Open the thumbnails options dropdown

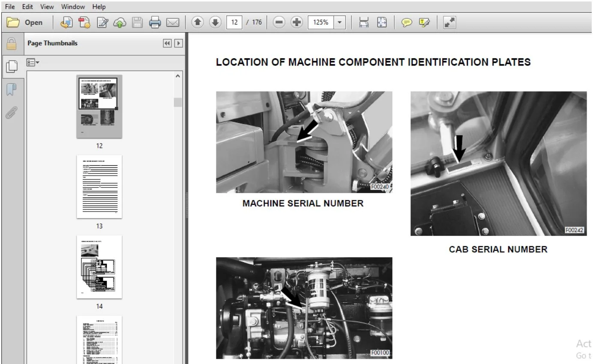pyautogui.click(x=33, y=63)
